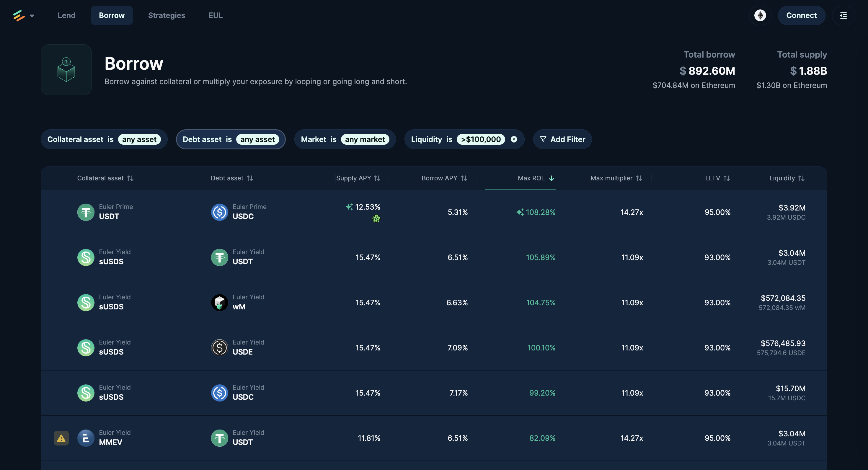Open Collateral asset 'any asset' filter
868x470 pixels.
click(139, 139)
